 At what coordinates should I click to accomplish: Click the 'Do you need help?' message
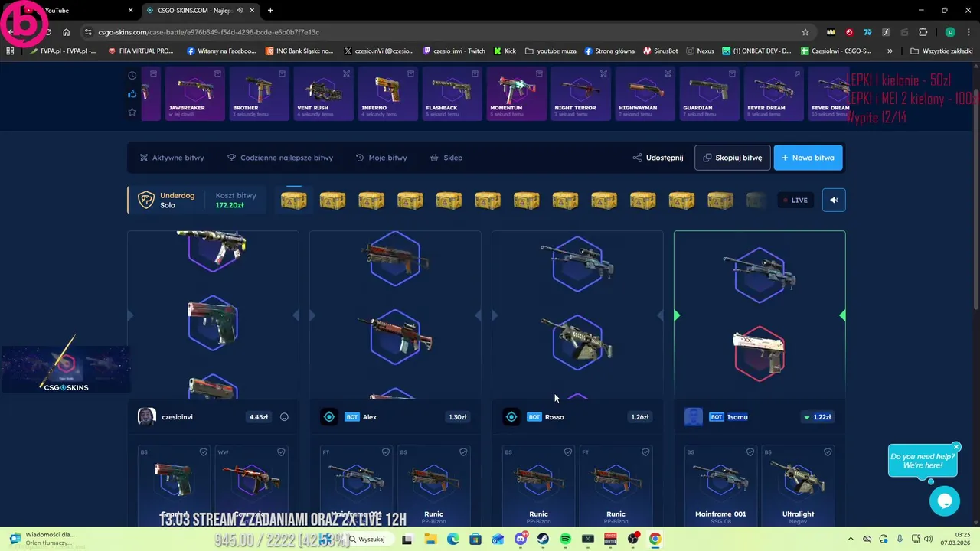(x=923, y=461)
